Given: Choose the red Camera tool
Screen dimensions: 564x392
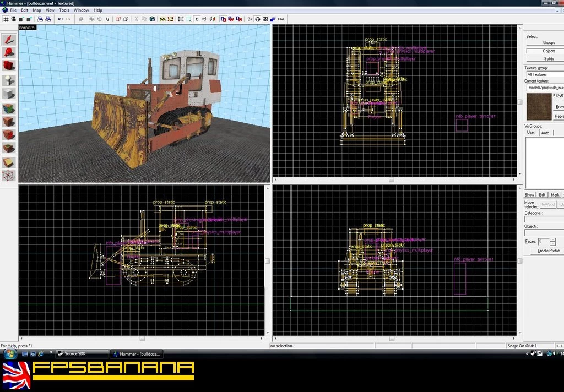Looking at the screenshot, I should 9,66.
